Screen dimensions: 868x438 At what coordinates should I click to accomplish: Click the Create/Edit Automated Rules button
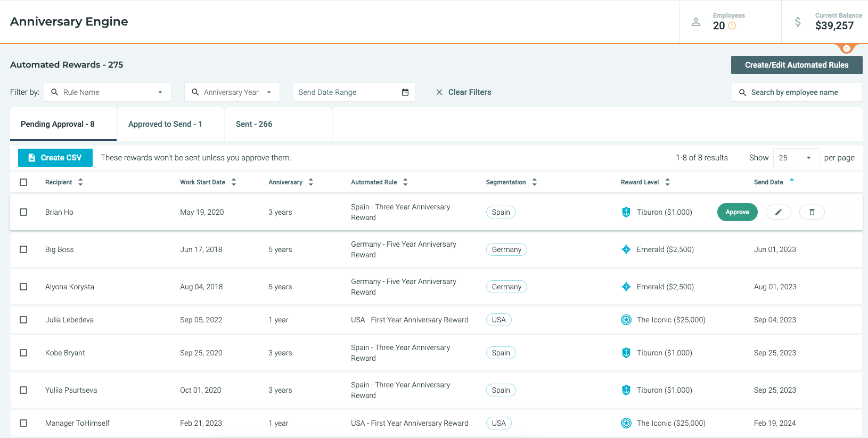tap(796, 65)
